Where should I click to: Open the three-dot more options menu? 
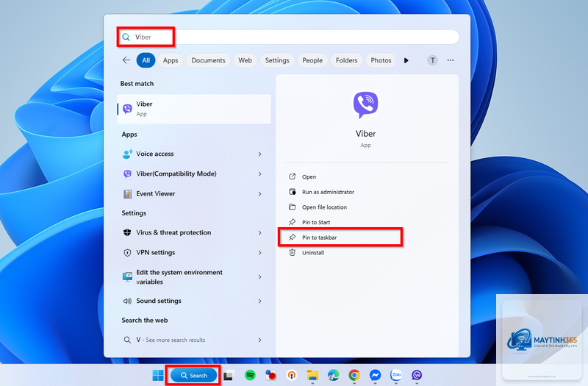(x=451, y=60)
